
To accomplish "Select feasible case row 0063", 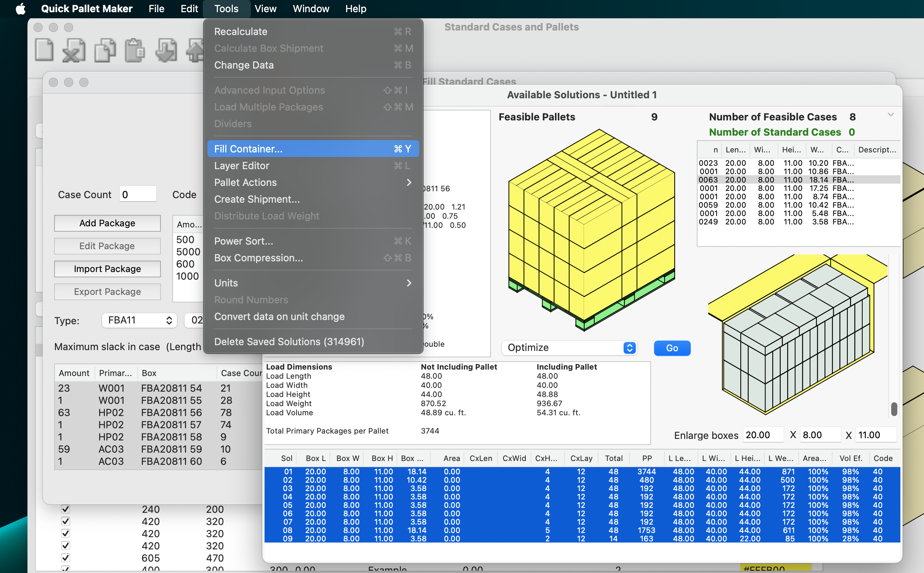I will tap(798, 180).
